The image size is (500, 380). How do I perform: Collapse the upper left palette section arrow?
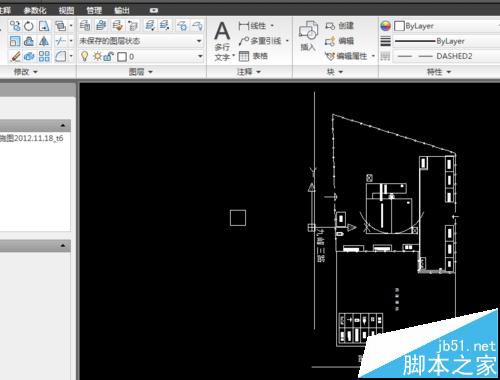63,126
